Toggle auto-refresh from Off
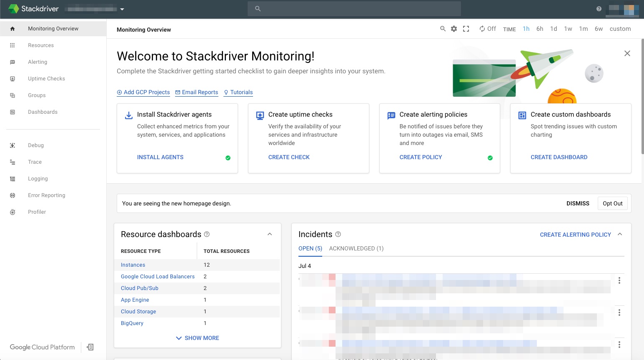This screenshot has height=360, width=644. click(487, 29)
